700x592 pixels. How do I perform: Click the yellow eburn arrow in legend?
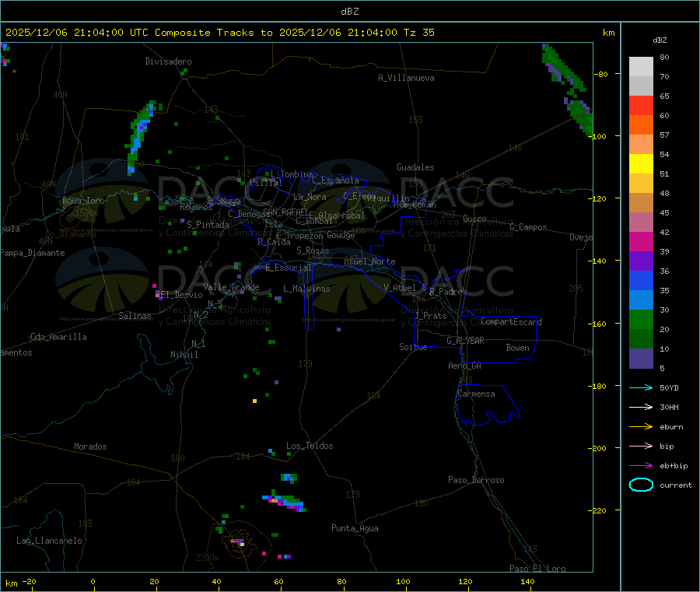coord(641,427)
